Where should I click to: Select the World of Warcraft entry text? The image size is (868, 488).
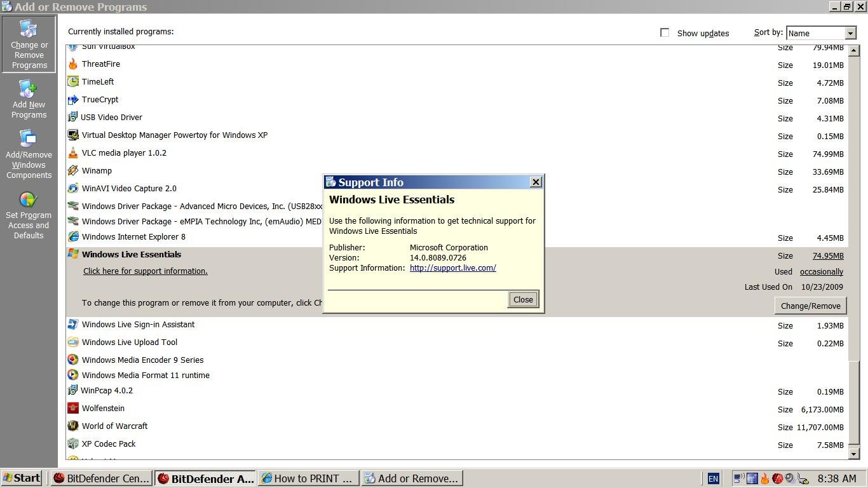(114, 426)
